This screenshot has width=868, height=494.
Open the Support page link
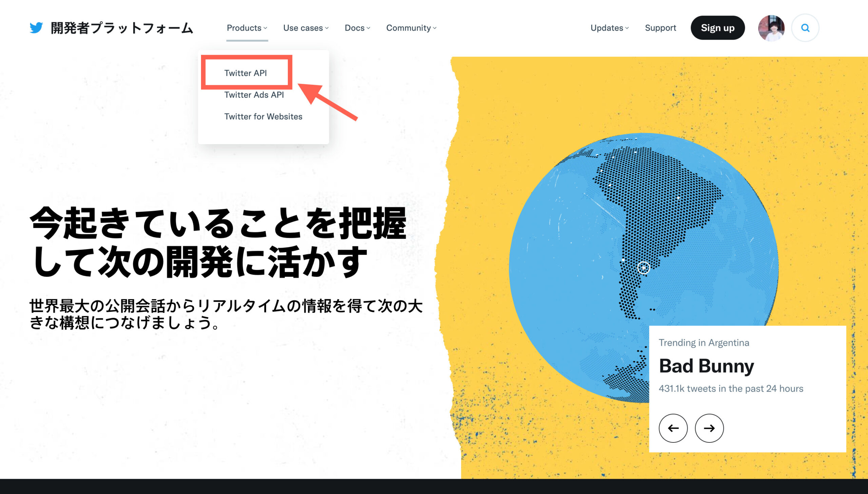coord(660,28)
